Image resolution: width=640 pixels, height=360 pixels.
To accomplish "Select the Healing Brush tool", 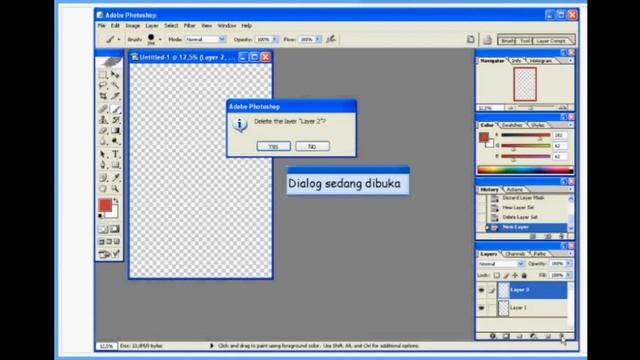I will coord(103,109).
